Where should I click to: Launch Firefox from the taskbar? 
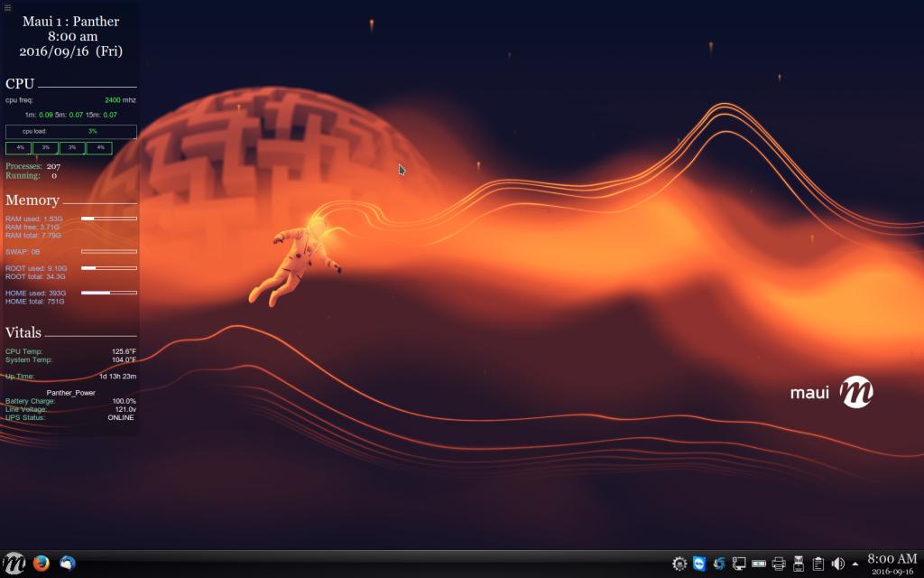coord(41,564)
